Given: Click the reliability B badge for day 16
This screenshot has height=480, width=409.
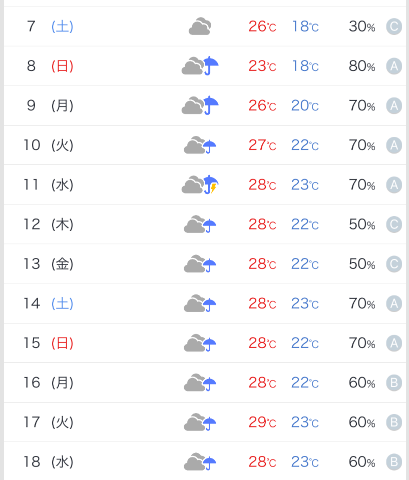Looking at the screenshot, I should tap(394, 383).
